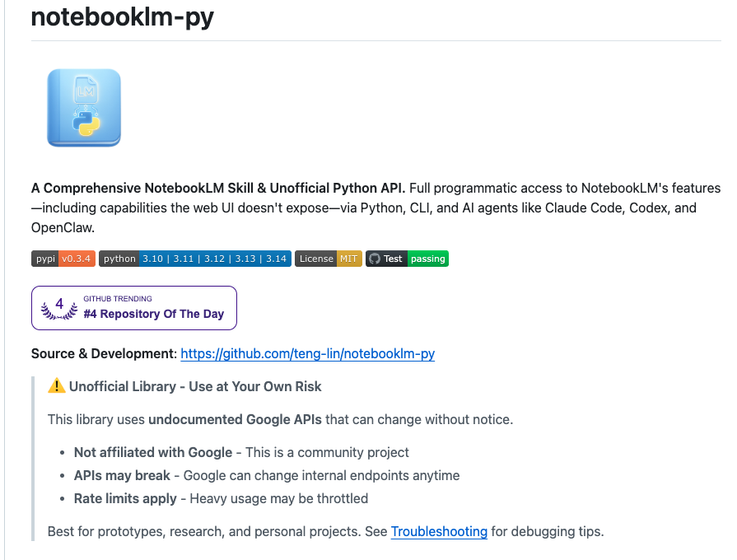Click 'A Comprehensive NotebookLM Skill' bold sentence

(x=218, y=188)
